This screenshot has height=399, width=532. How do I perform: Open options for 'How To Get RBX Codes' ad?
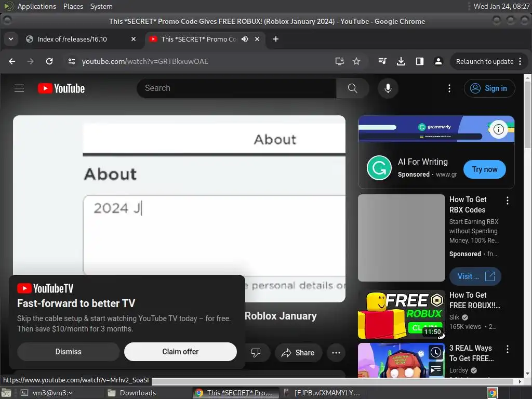[x=508, y=201]
